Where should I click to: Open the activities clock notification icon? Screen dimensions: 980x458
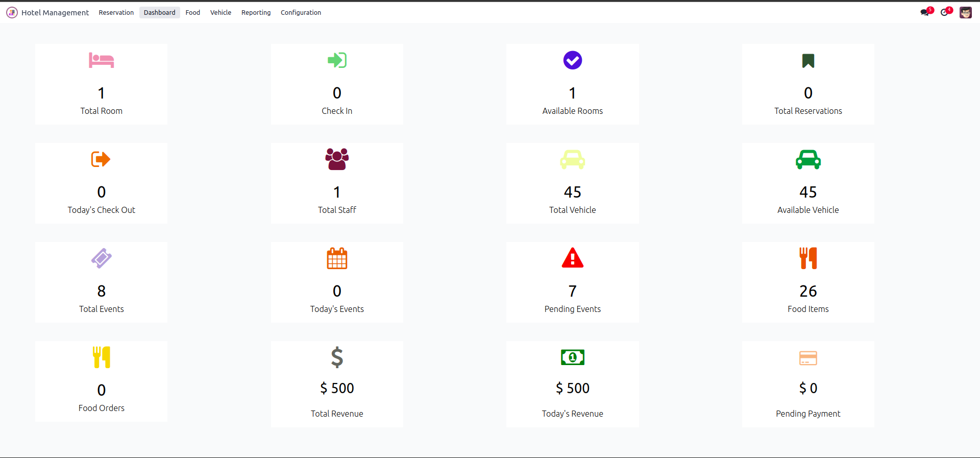pyautogui.click(x=945, y=12)
